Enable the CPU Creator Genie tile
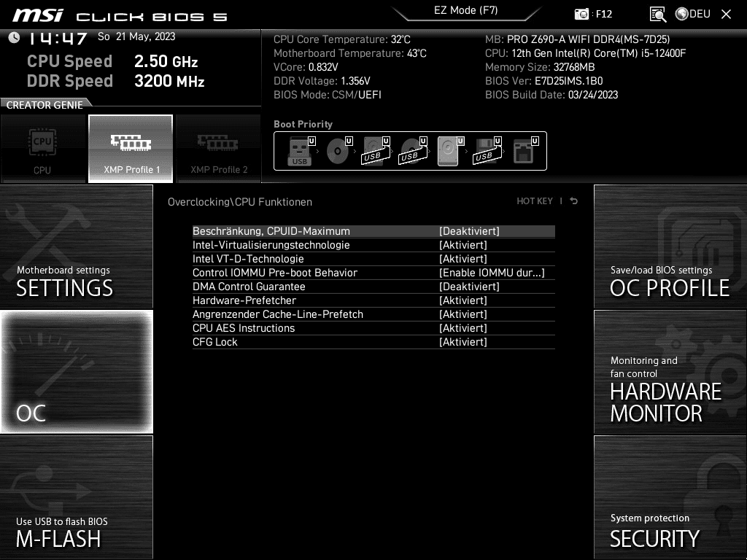 pyautogui.click(x=43, y=149)
